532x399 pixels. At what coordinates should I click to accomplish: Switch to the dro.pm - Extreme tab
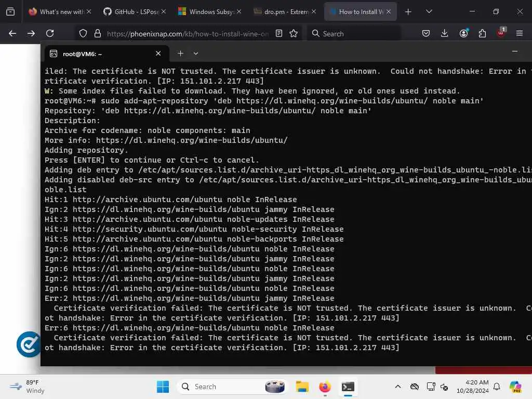[x=281, y=11]
